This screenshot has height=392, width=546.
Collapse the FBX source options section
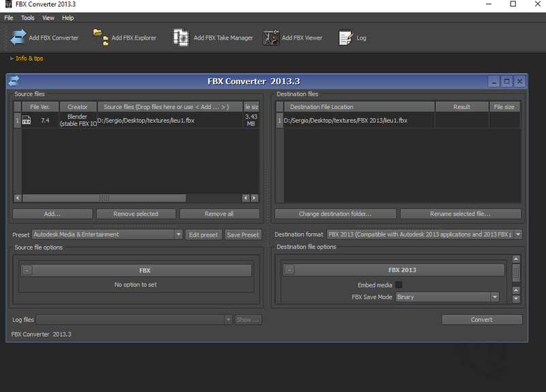(x=27, y=270)
